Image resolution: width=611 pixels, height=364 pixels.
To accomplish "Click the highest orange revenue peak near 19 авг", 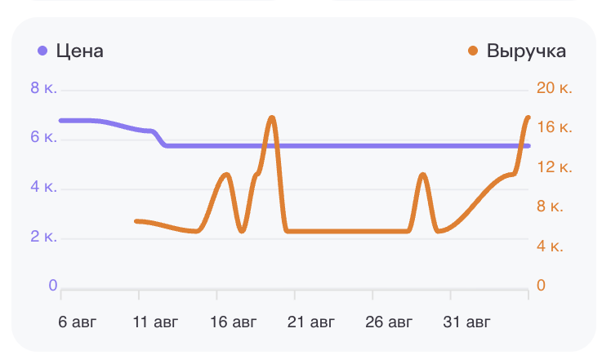I will (272, 118).
